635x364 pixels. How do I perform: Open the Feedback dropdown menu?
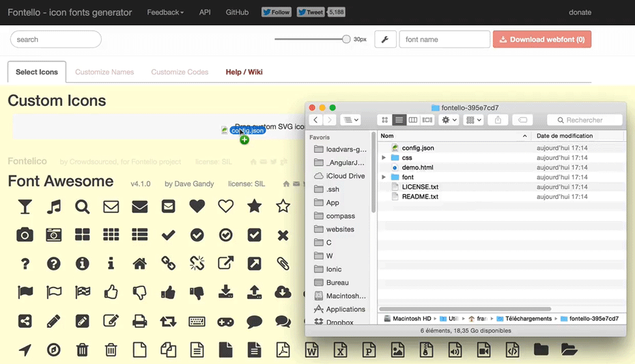[165, 12]
